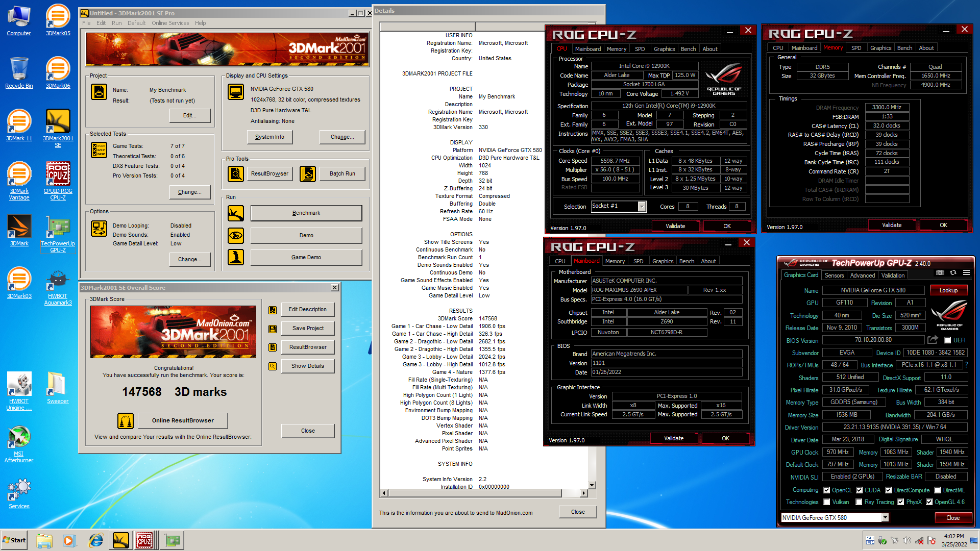Click Show Details in the score window
The height and width of the screenshot is (551, 980).
[x=308, y=366]
